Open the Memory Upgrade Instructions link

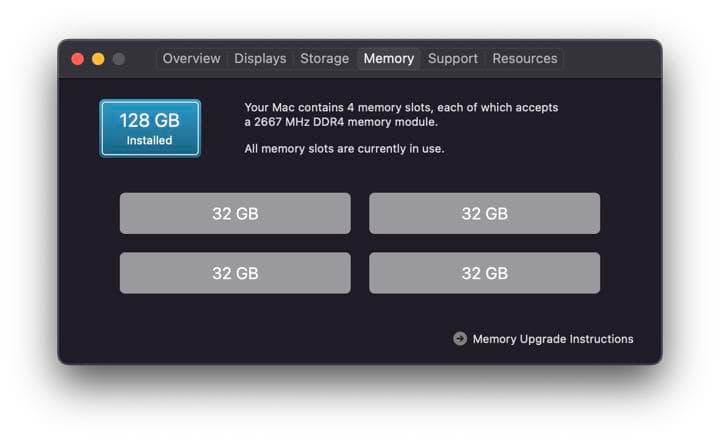coord(553,339)
